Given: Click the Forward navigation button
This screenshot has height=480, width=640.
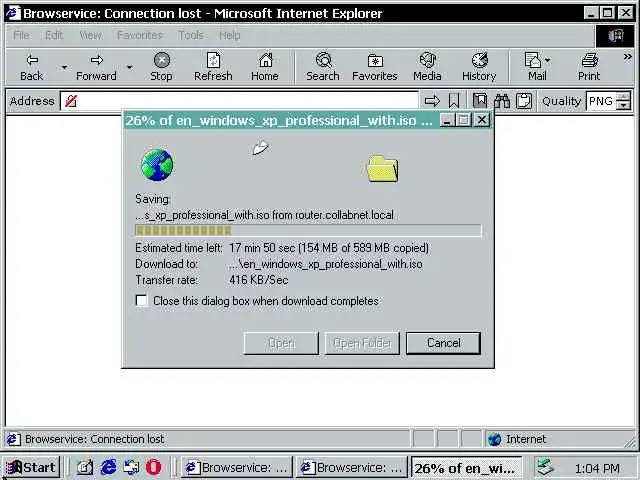Looking at the screenshot, I should click(x=96, y=67).
